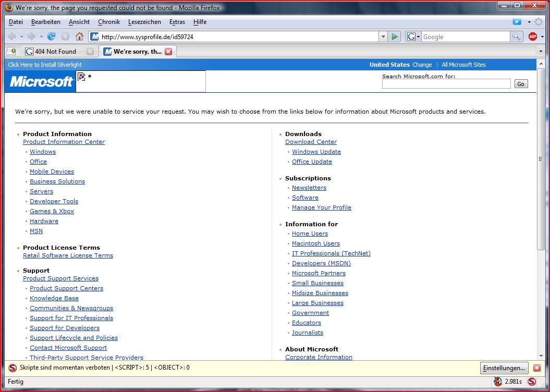This screenshot has width=550, height=392.
Task: Open the Knowledge Base link
Action: point(54,298)
